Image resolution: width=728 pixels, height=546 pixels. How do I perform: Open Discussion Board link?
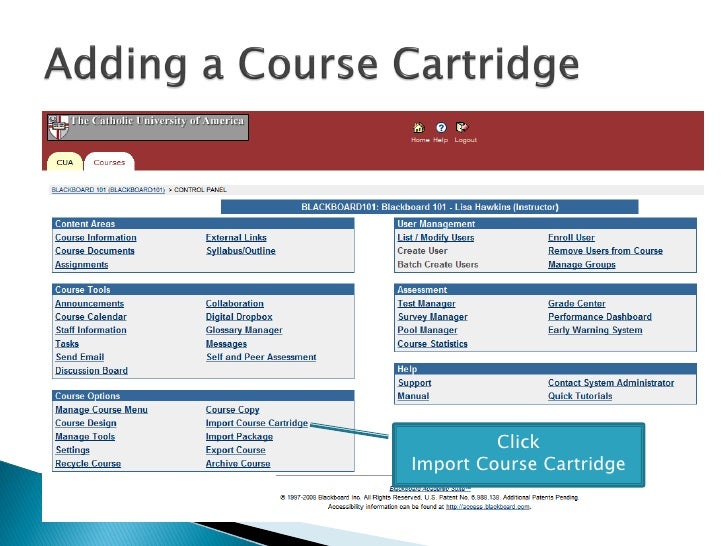click(x=91, y=370)
